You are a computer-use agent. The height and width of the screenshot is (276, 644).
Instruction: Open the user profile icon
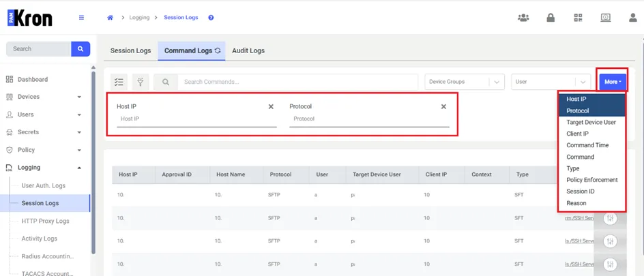coord(633,18)
